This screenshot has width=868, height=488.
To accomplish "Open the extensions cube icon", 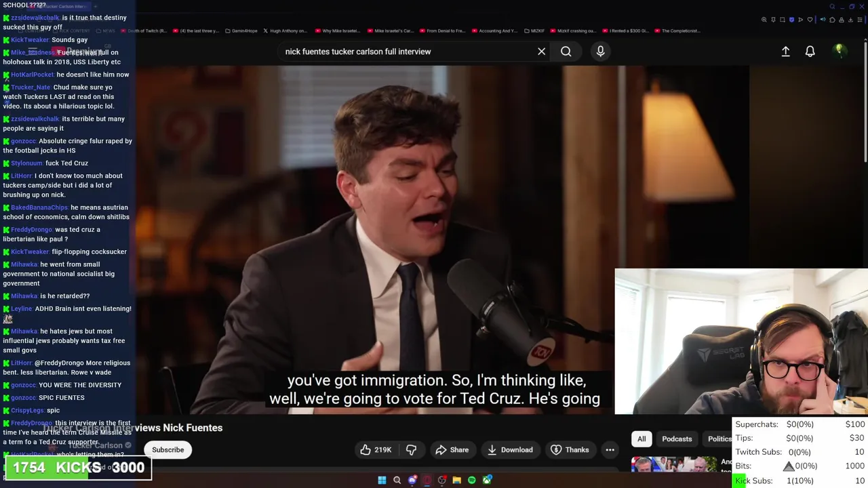I will 832,20.
